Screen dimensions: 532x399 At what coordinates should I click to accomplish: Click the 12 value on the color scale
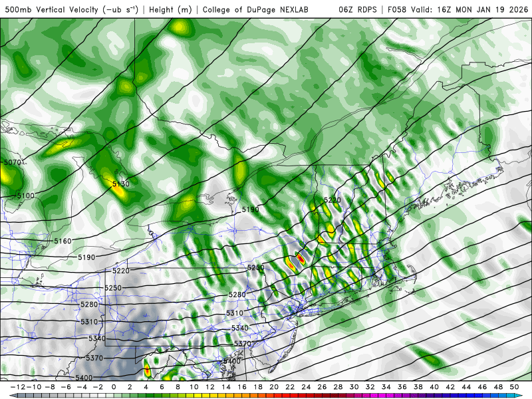click(x=210, y=387)
